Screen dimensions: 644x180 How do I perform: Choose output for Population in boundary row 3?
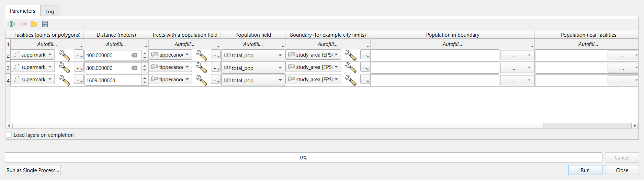[517, 68]
